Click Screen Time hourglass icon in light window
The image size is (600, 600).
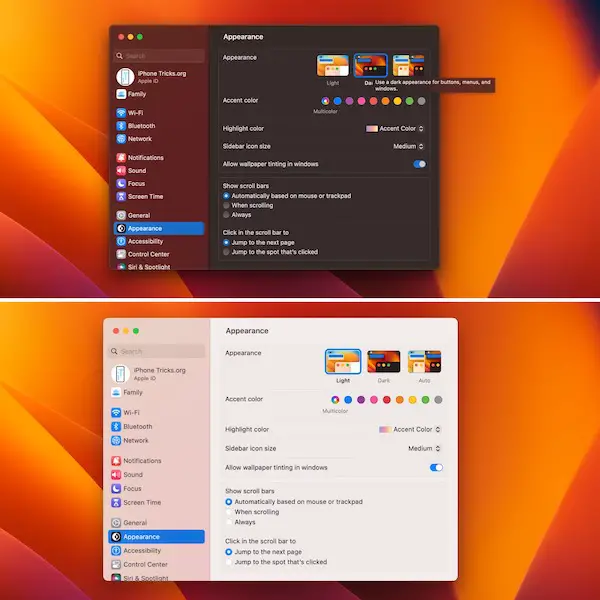[x=116, y=502]
